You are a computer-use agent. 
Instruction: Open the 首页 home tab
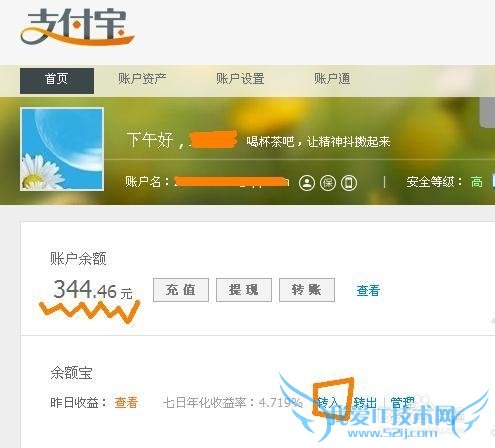click(57, 81)
